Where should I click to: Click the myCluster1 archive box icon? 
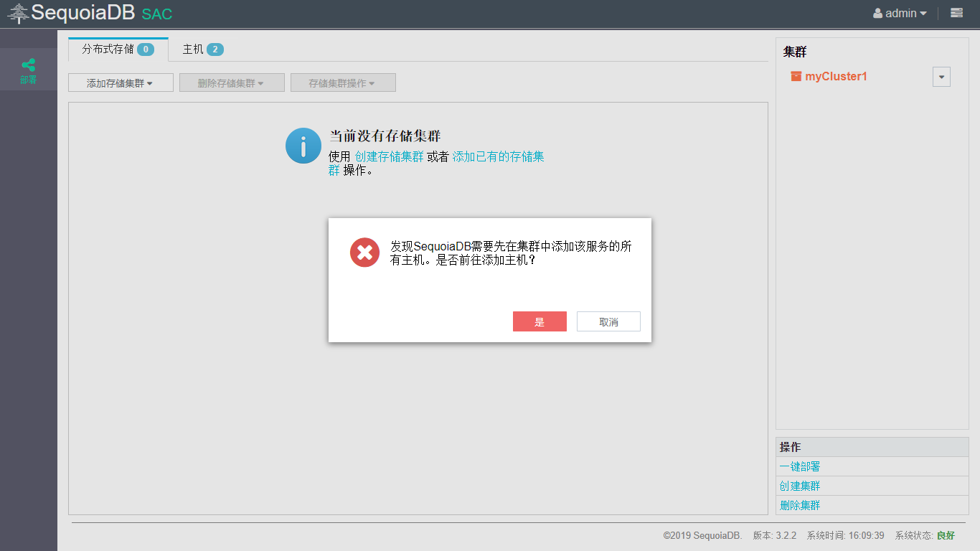click(x=796, y=76)
